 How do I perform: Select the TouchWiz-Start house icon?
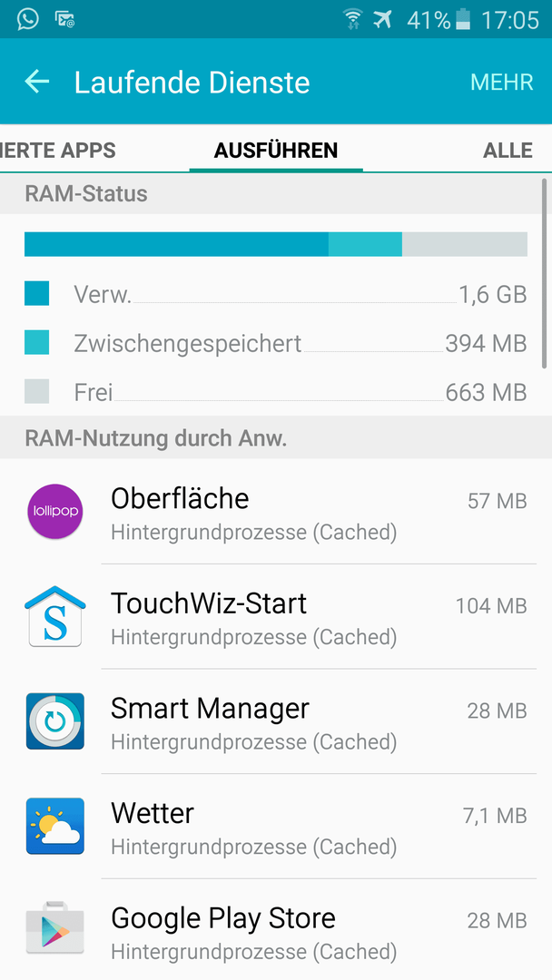pos(55,615)
